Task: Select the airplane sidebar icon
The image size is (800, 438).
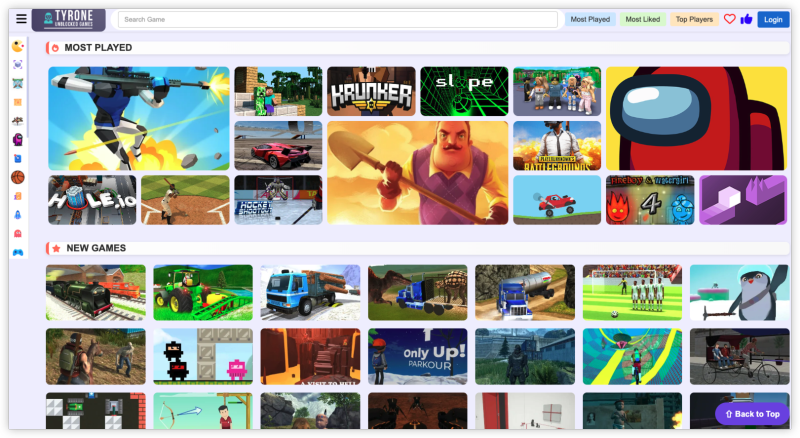Action: tap(18, 121)
